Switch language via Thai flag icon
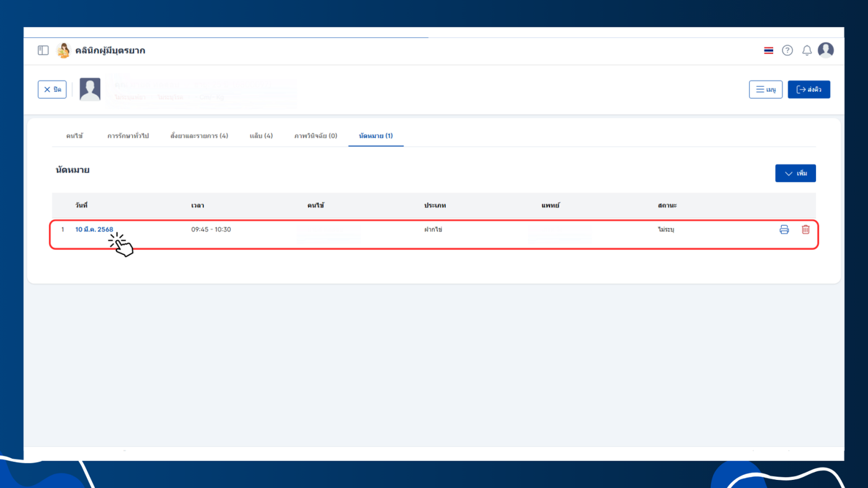 (x=769, y=50)
